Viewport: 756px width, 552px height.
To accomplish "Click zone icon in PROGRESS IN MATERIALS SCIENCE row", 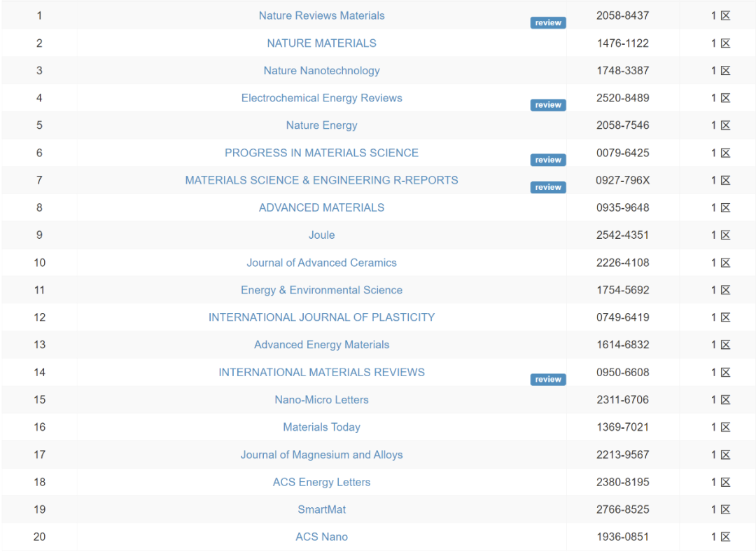I will click(726, 153).
